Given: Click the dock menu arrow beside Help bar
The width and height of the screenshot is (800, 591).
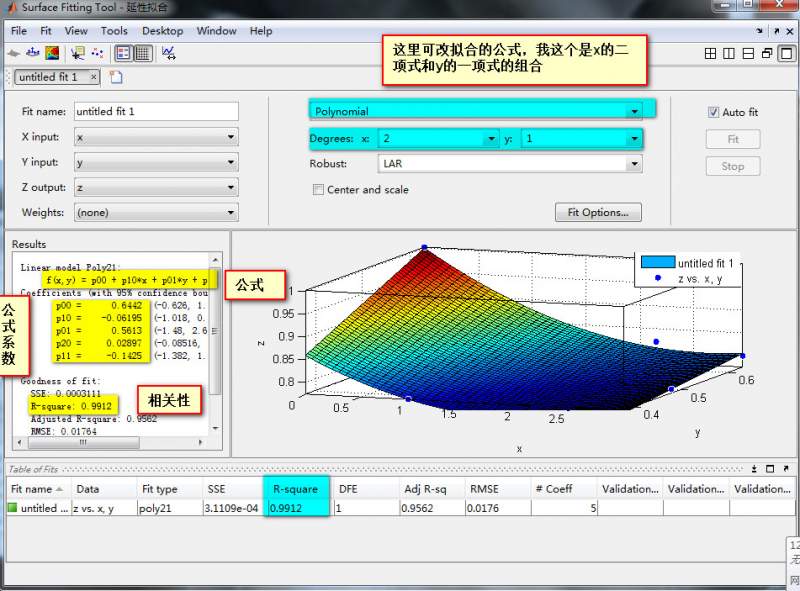Looking at the screenshot, I should (x=760, y=31).
